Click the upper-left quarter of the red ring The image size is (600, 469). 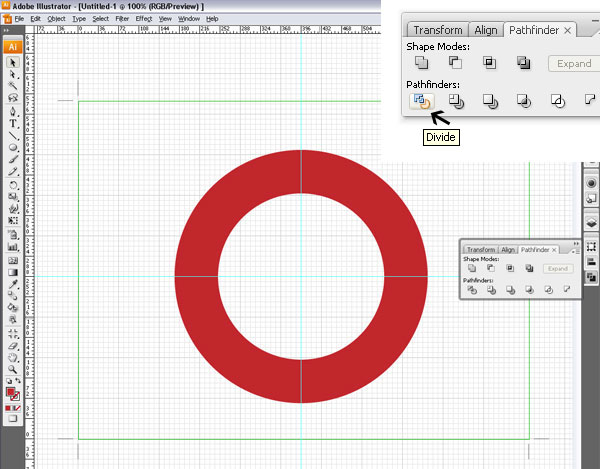coord(226,199)
